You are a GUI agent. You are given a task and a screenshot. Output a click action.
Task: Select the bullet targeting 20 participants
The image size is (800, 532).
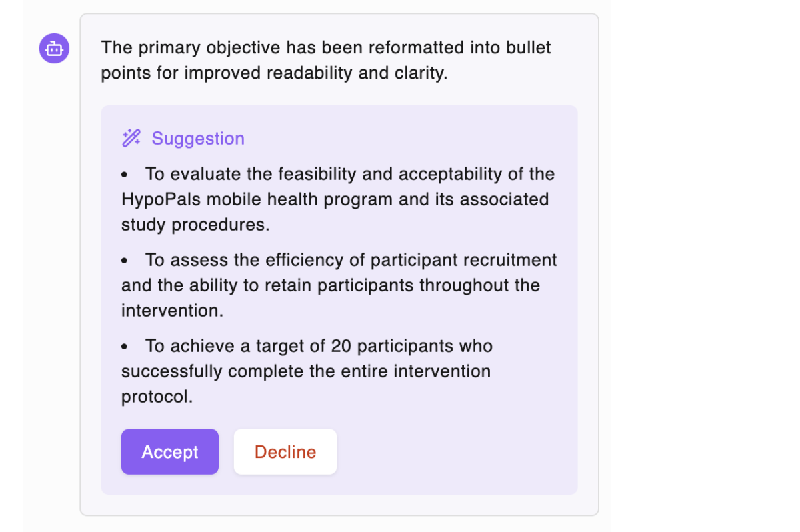pyautogui.click(x=306, y=371)
